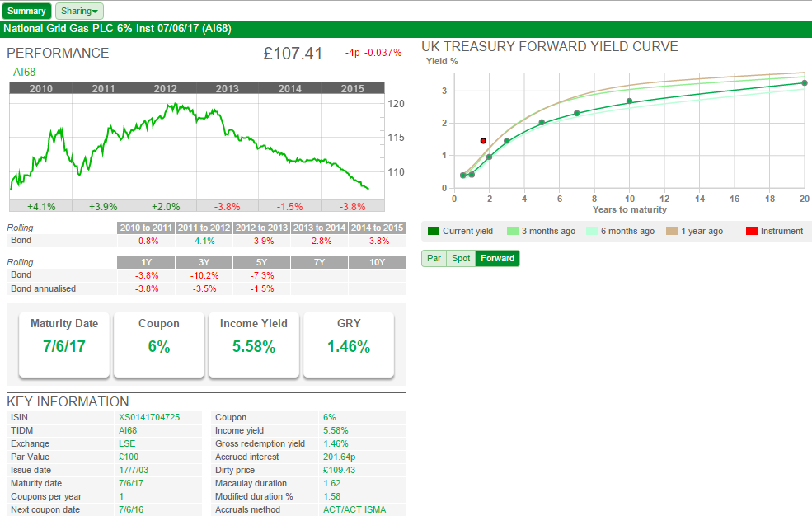Click the 1.58 modified duration value
The height and width of the screenshot is (516, 812).
(332, 496)
